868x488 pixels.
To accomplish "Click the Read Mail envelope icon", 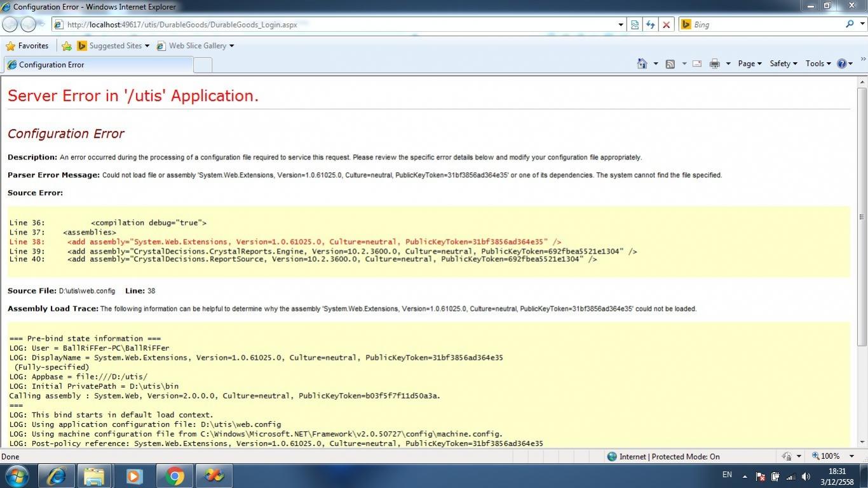I will 697,64.
